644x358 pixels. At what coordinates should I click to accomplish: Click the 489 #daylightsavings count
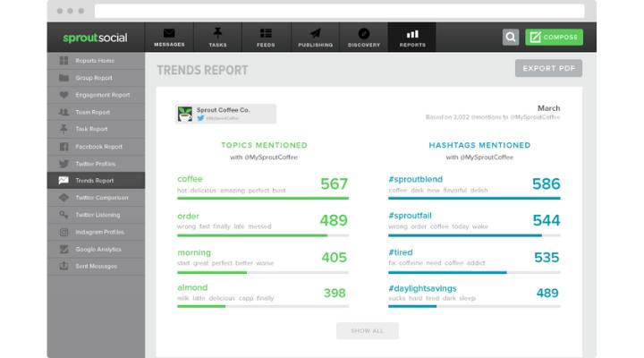pos(547,293)
